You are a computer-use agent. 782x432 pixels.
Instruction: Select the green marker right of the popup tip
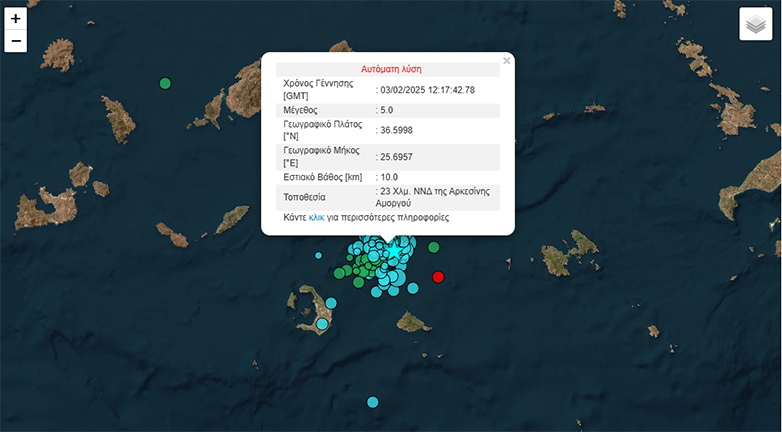pyautogui.click(x=433, y=247)
